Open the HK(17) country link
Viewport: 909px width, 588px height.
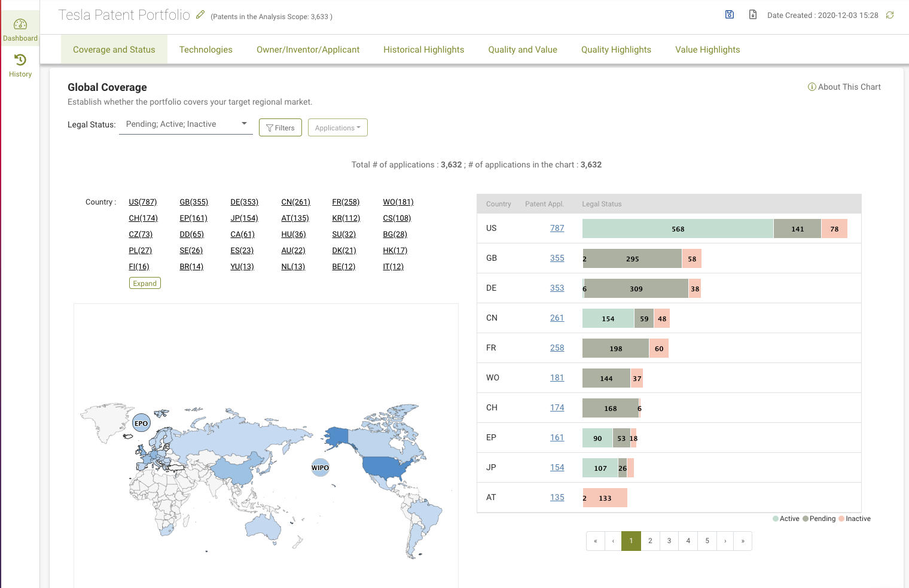395,251
